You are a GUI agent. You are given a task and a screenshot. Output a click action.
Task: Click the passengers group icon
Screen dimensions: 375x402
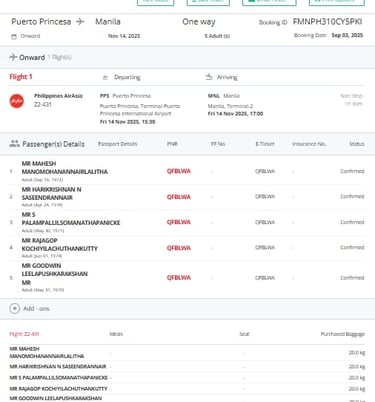[14, 144]
